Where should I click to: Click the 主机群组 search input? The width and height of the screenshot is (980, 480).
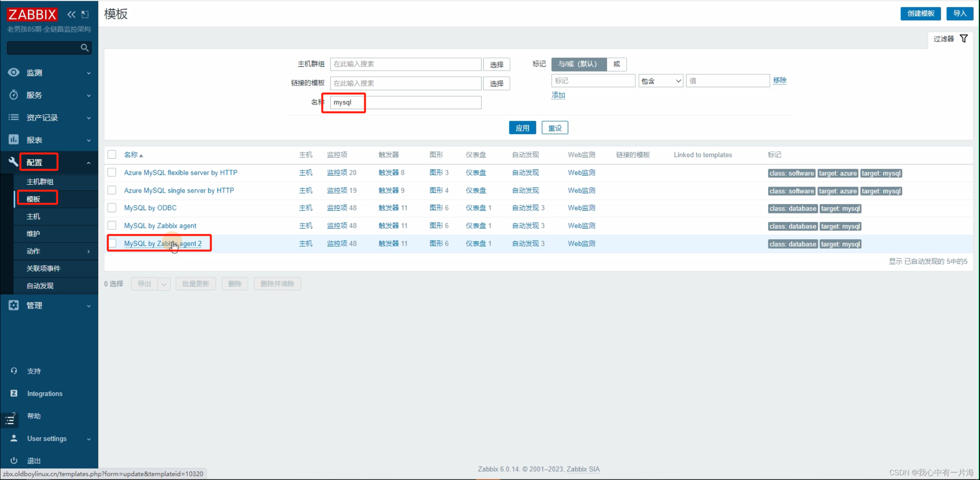pyautogui.click(x=406, y=64)
